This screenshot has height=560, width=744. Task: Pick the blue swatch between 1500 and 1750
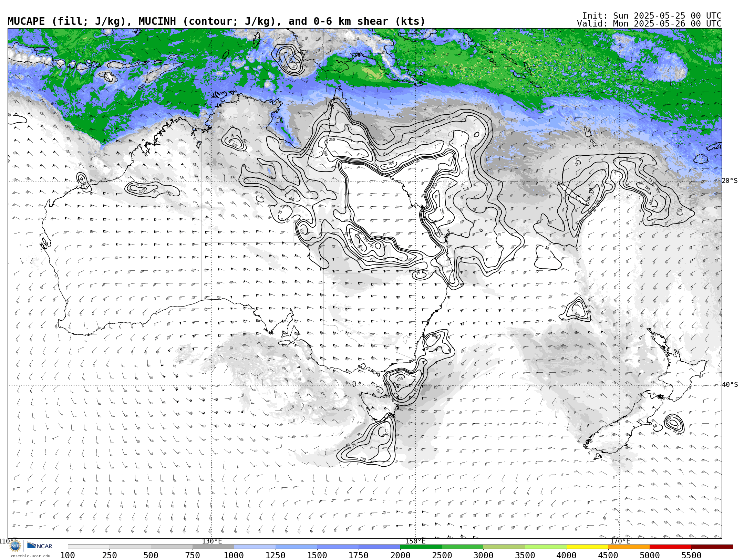point(338,547)
